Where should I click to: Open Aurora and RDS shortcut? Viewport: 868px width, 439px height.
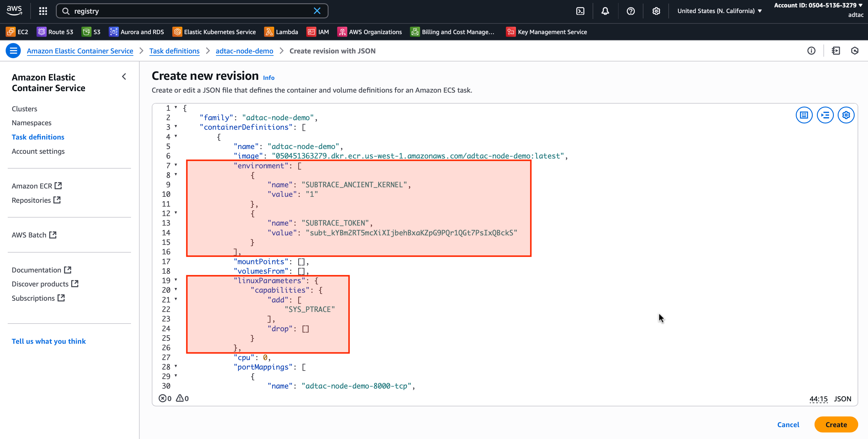point(136,32)
